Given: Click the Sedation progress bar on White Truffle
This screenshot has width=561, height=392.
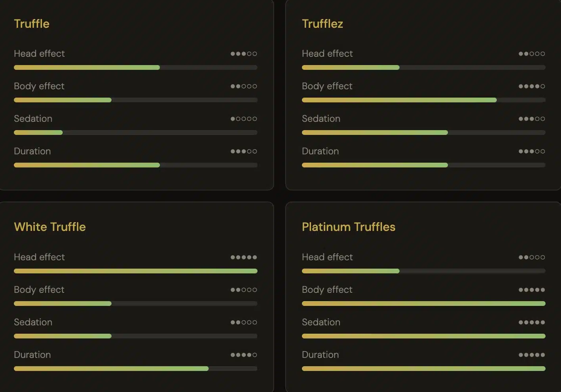Looking at the screenshot, I should (136, 336).
